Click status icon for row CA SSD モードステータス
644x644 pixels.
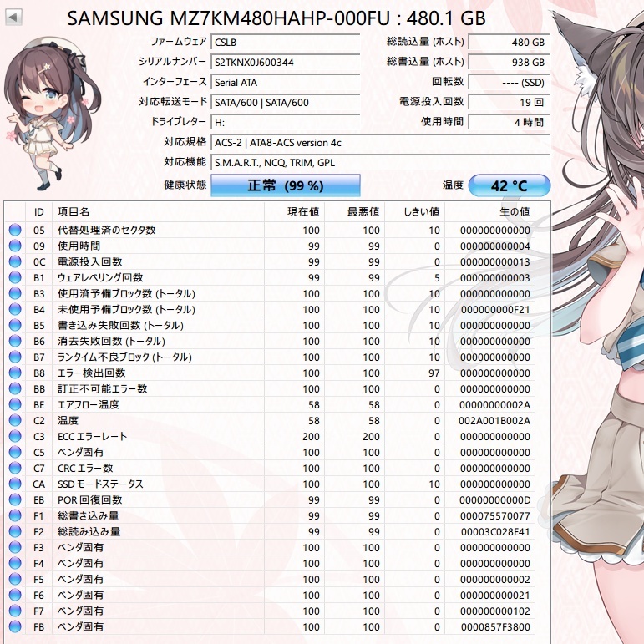point(15,484)
